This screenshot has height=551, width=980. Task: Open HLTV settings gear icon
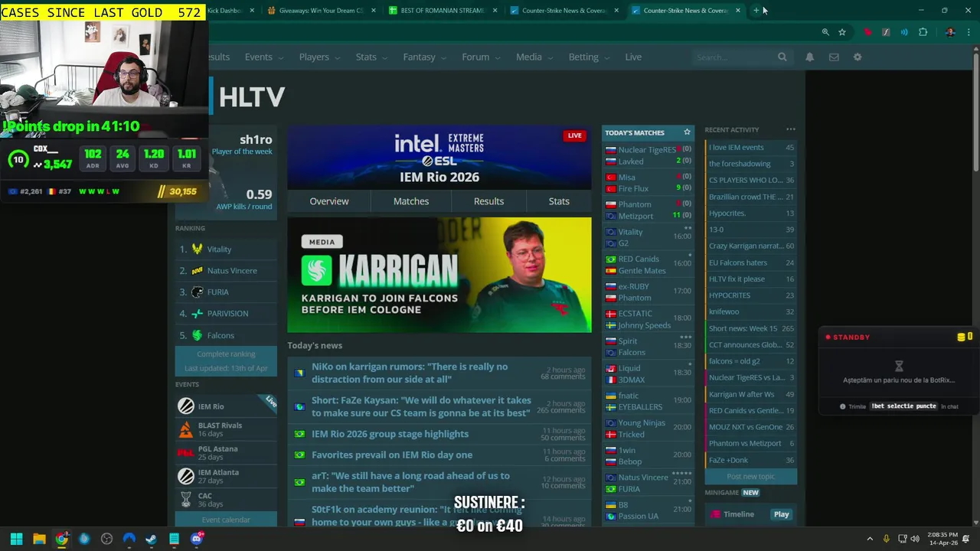857,57
